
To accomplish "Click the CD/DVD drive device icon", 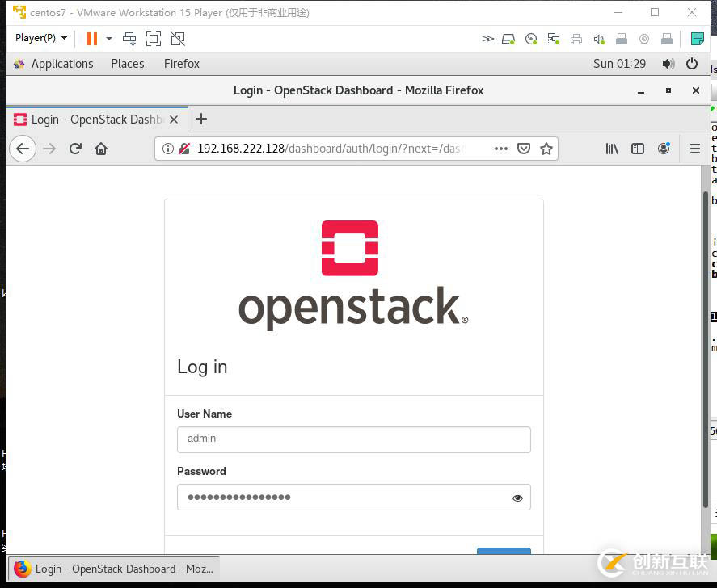I will 531,40.
